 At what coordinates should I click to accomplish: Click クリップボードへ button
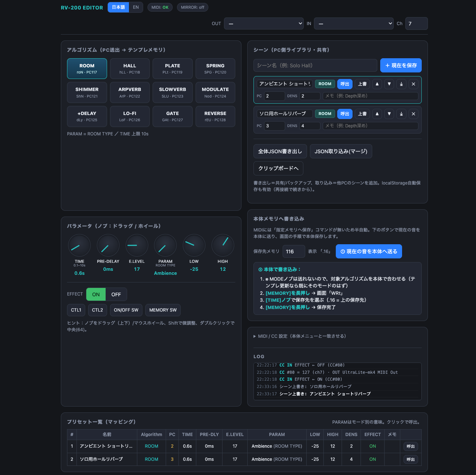(278, 169)
